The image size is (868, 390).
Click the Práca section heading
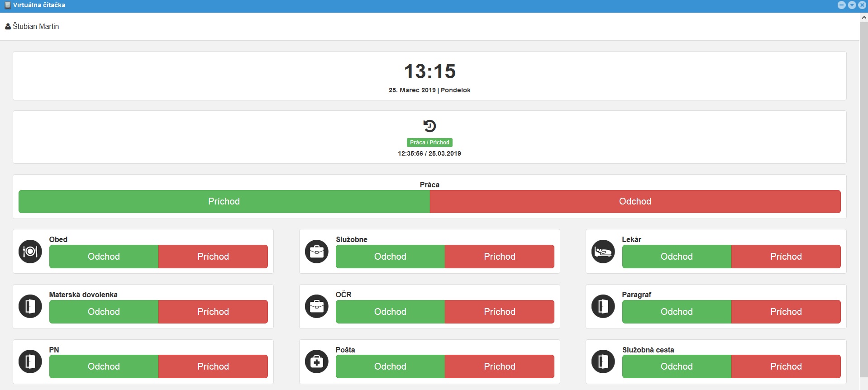pos(429,185)
